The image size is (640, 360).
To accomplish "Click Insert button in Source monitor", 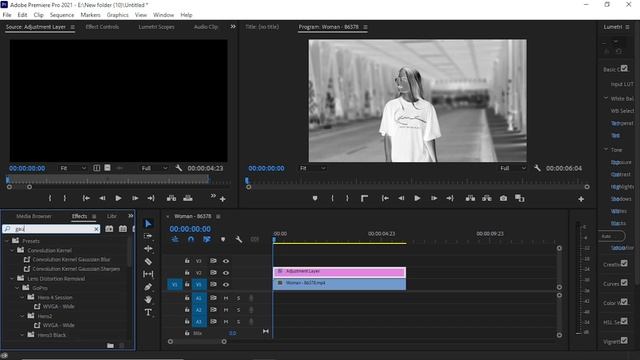I will click(x=171, y=198).
